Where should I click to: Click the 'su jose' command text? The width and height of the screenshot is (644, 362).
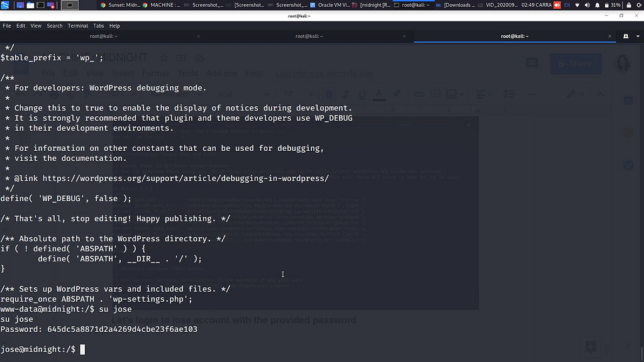point(116,309)
